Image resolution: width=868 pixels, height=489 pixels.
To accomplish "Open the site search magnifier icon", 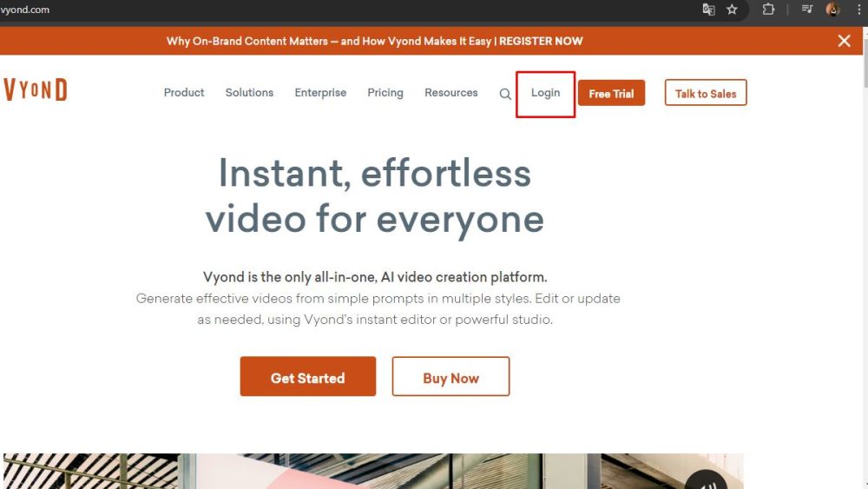I will pyautogui.click(x=505, y=94).
